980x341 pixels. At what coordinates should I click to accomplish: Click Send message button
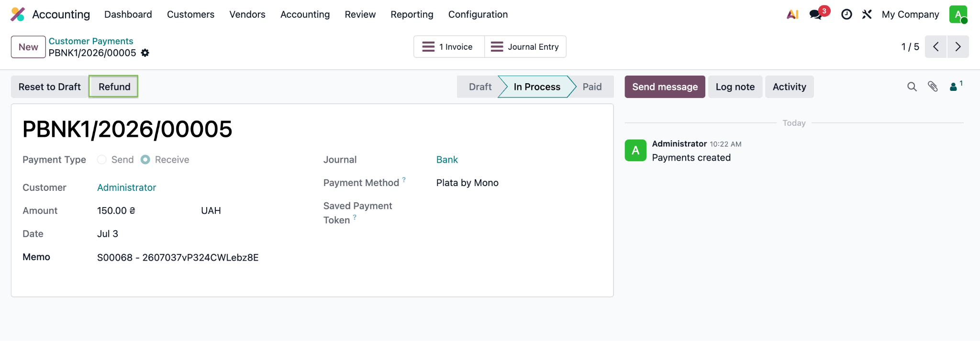point(665,87)
